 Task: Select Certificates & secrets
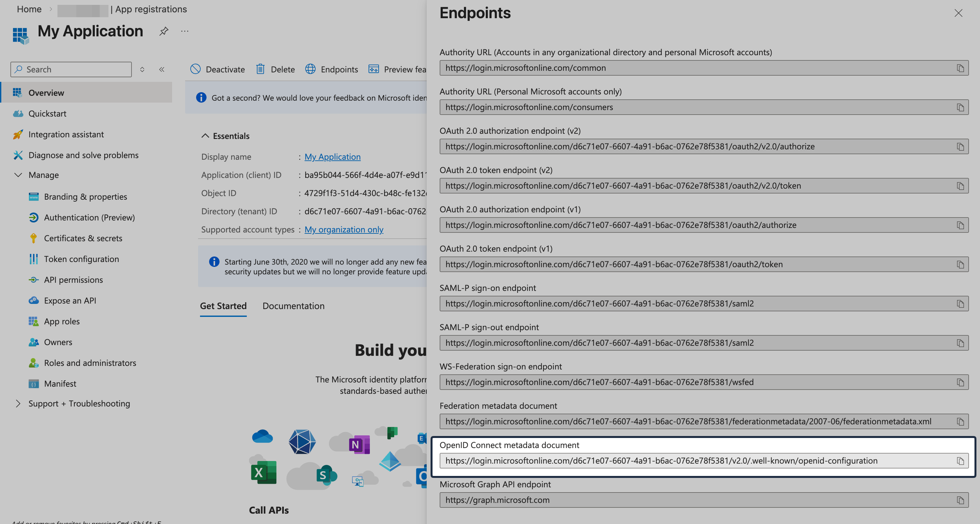[x=83, y=238]
